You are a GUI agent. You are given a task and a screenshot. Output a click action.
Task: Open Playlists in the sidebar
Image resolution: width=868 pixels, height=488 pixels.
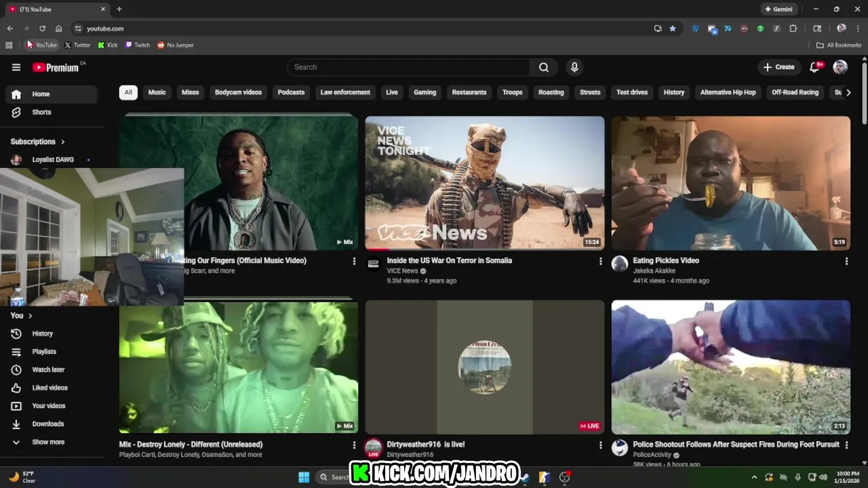click(x=52, y=352)
